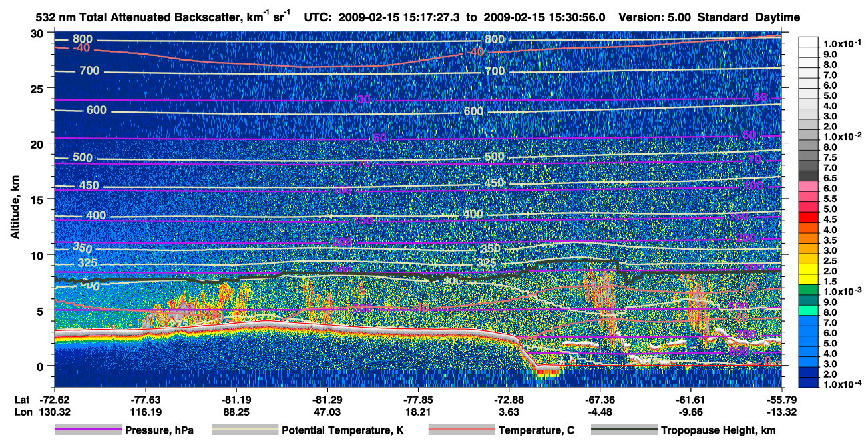Click longitude value "47.03"

[327, 412]
